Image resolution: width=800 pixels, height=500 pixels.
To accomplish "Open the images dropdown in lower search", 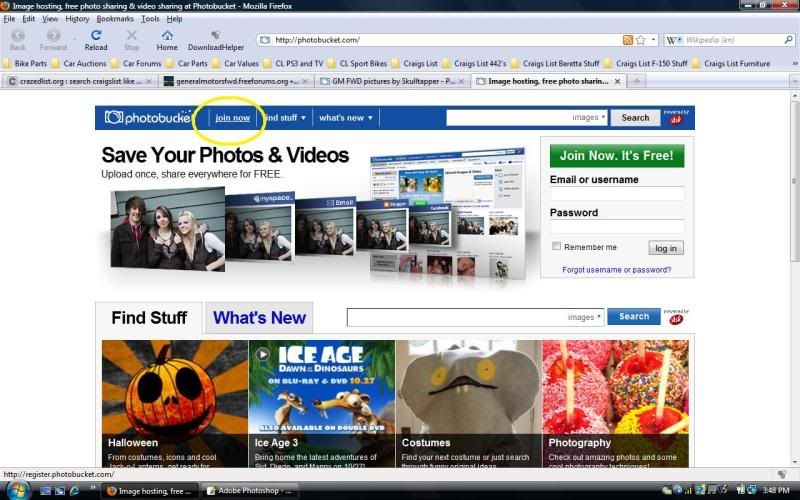I will pyautogui.click(x=584, y=317).
